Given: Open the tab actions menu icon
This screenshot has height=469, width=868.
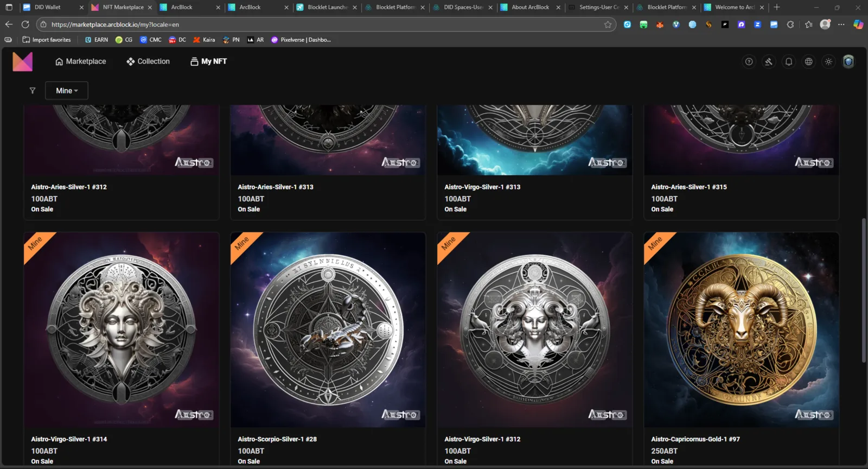Looking at the screenshot, I should pos(9,7).
